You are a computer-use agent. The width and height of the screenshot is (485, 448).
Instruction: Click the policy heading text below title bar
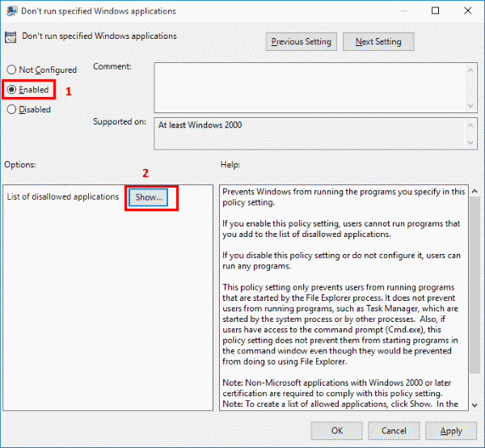click(x=99, y=36)
